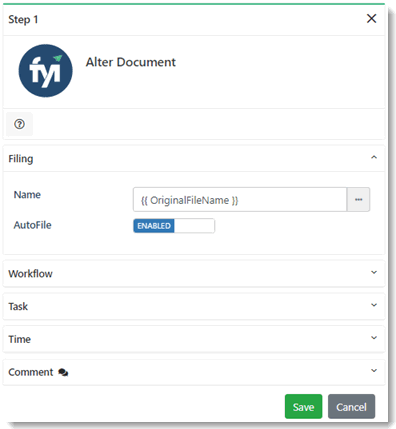This screenshot has height=429, width=396.
Task: Close the Step 1 dialog
Action: (371, 18)
